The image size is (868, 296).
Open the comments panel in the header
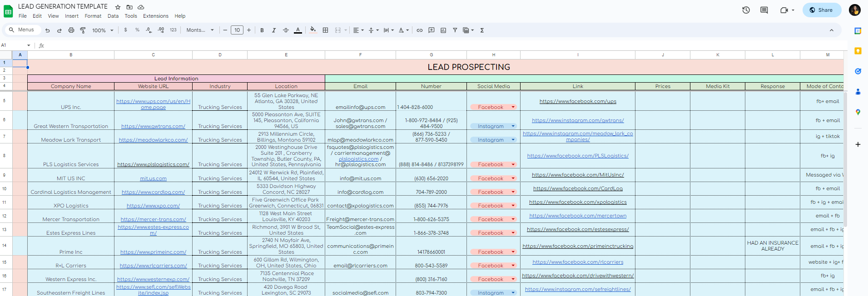point(764,10)
